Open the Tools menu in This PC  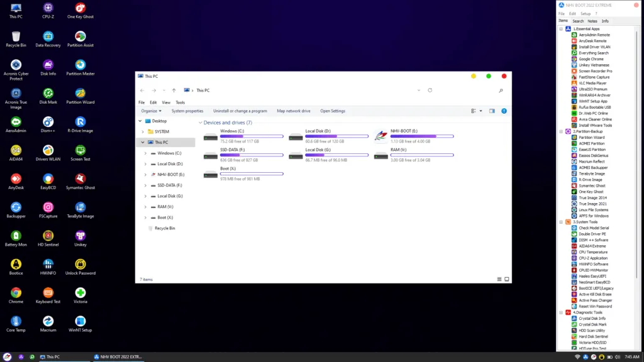[180, 102]
